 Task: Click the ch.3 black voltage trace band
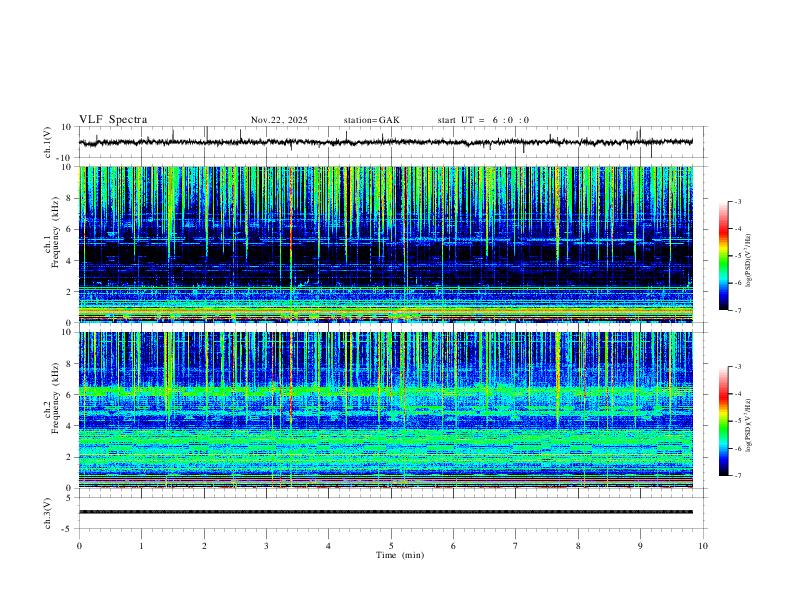pyautogui.click(x=386, y=512)
